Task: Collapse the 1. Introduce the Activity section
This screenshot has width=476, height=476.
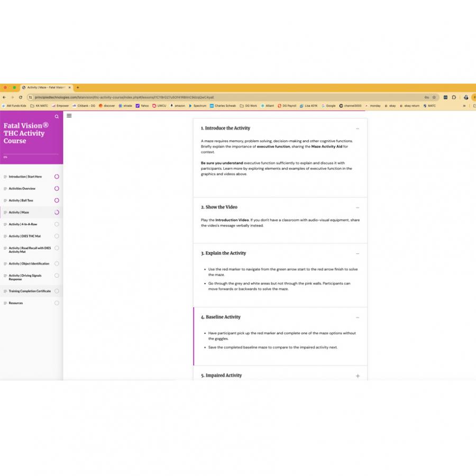Action: tap(358, 129)
